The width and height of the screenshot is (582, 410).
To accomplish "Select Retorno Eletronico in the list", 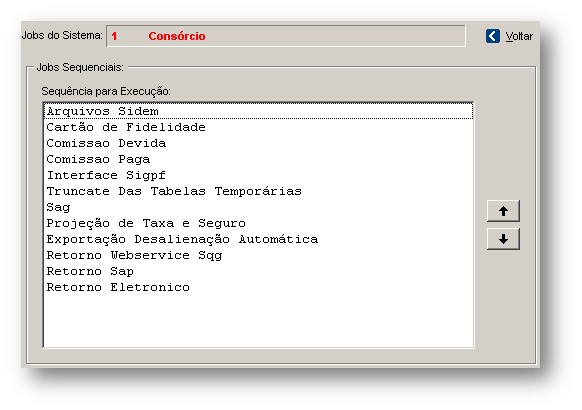I will 258,287.
